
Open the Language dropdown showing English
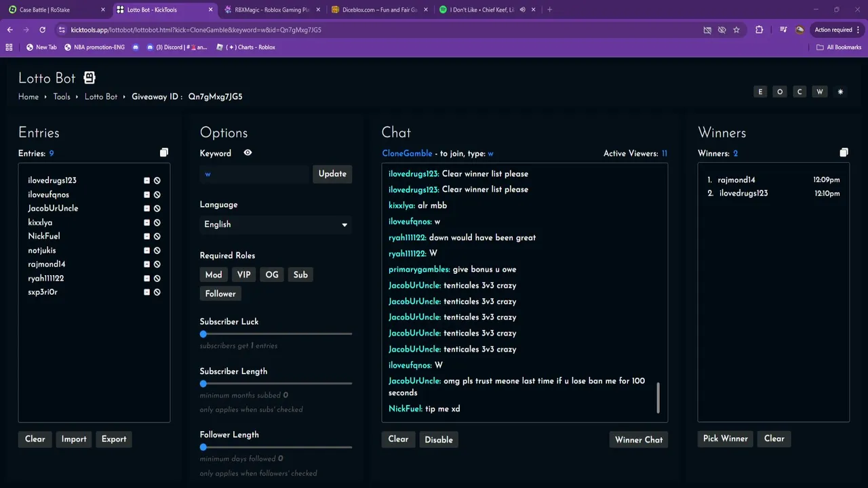coord(276,224)
